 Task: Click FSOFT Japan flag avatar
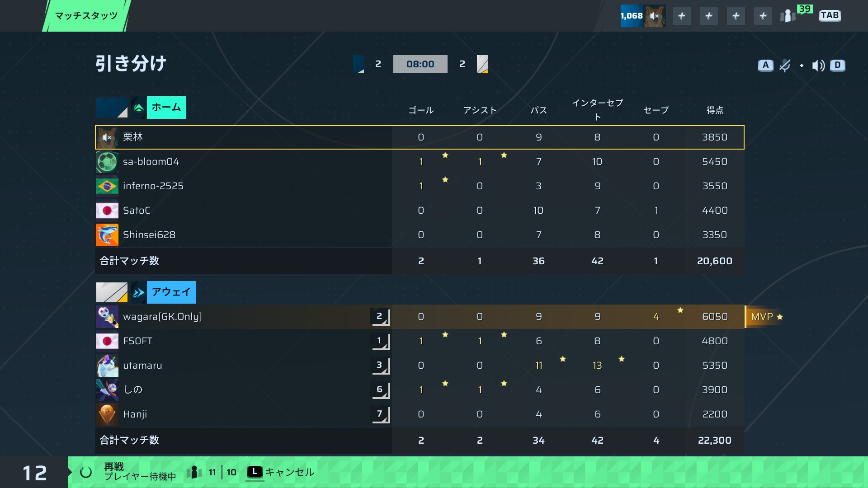point(107,341)
